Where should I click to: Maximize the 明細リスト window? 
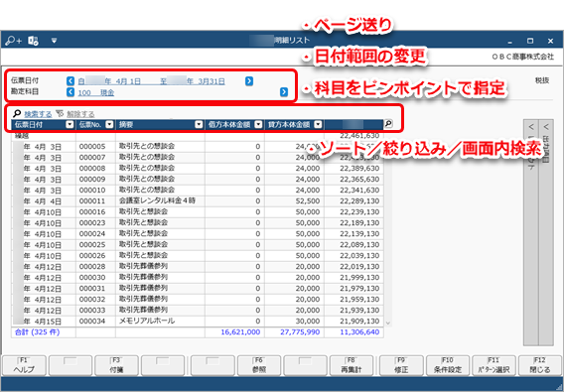click(530, 41)
